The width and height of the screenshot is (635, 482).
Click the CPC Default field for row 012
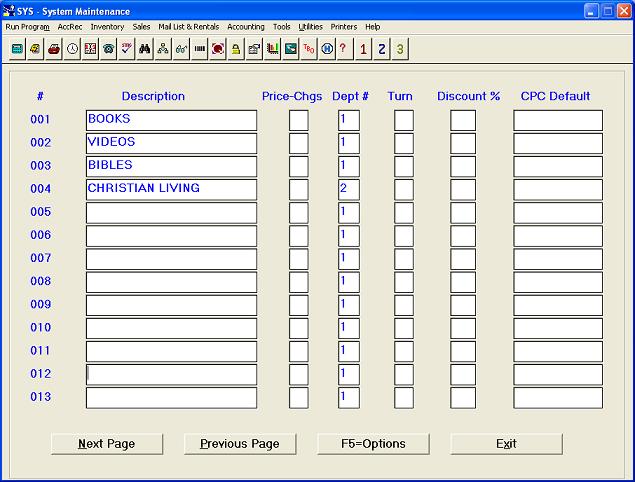point(558,375)
